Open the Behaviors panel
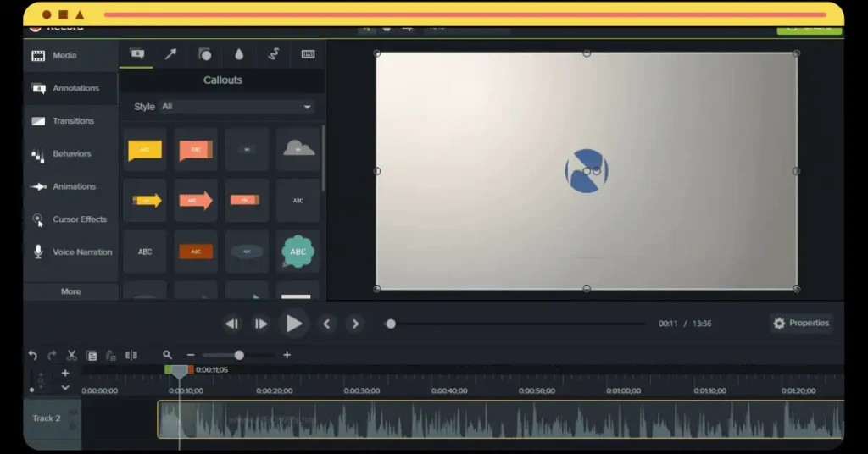Screen dimensions: 868x454 point(70,153)
